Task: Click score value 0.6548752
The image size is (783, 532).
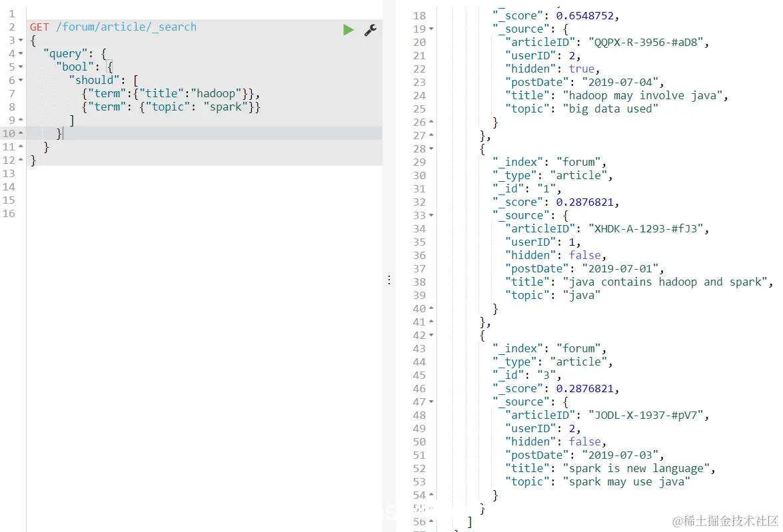Action: coord(585,15)
